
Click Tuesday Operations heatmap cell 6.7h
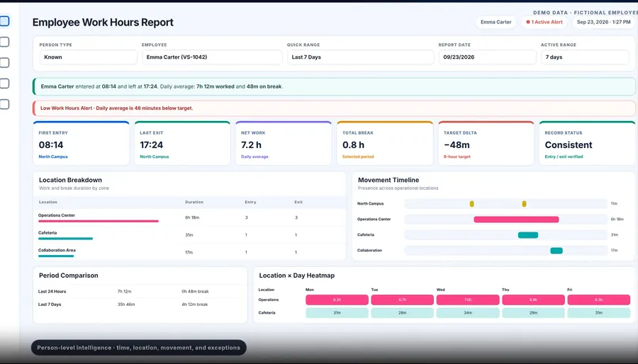tap(403, 300)
